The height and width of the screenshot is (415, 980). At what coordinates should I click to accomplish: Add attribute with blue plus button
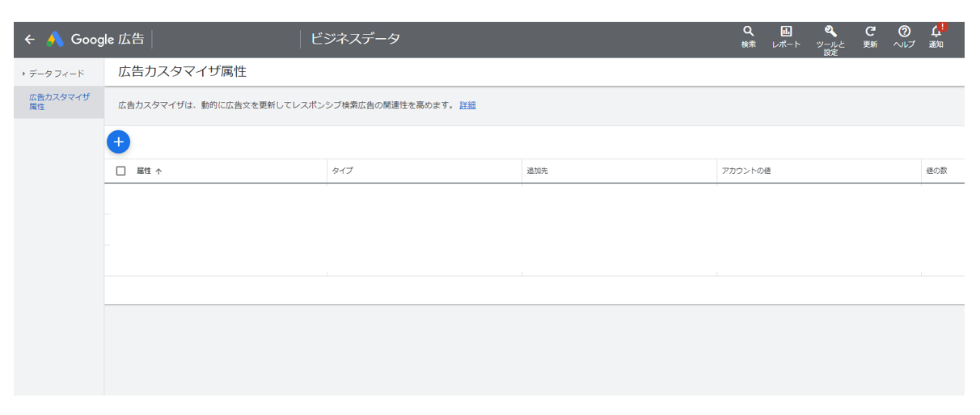point(118,142)
